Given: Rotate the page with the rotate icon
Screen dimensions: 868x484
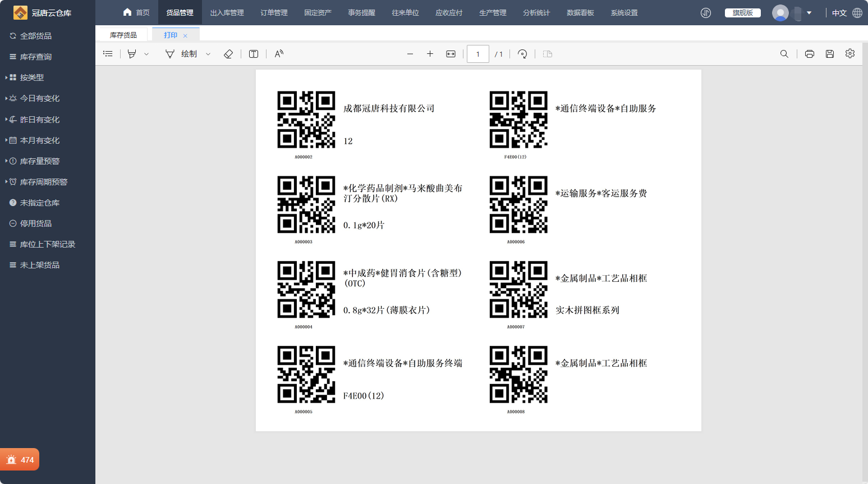Looking at the screenshot, I should tap(522, 54).
